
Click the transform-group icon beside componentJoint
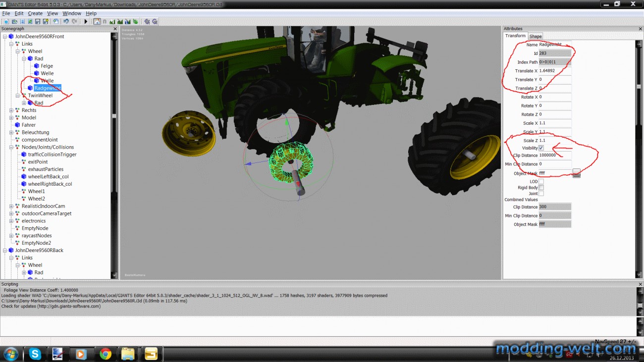click(17, 140)
